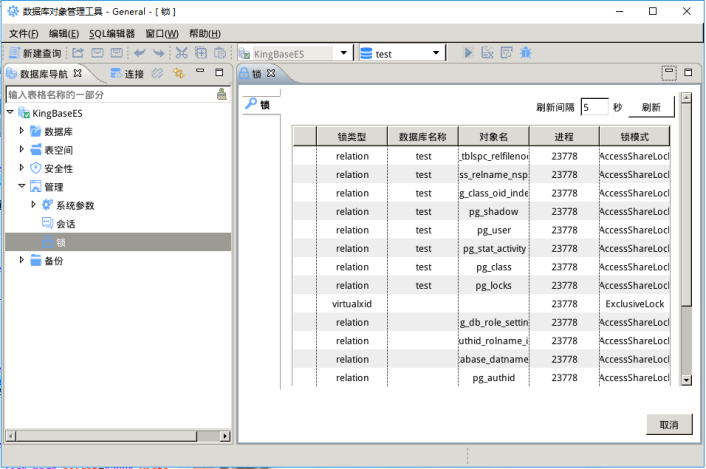Click the export icon next to 新建查询
The width and height of the screenshot is (706, 469).
(x=78, y=53)
